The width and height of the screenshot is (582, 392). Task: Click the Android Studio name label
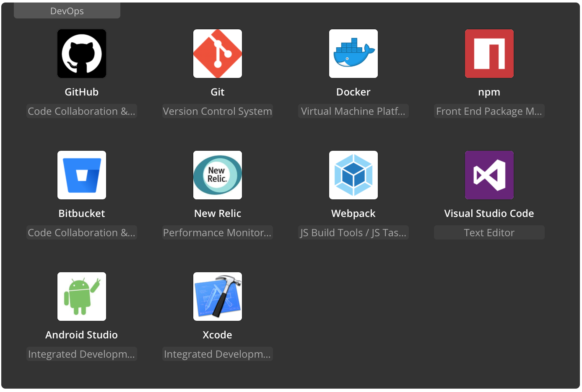82,335
